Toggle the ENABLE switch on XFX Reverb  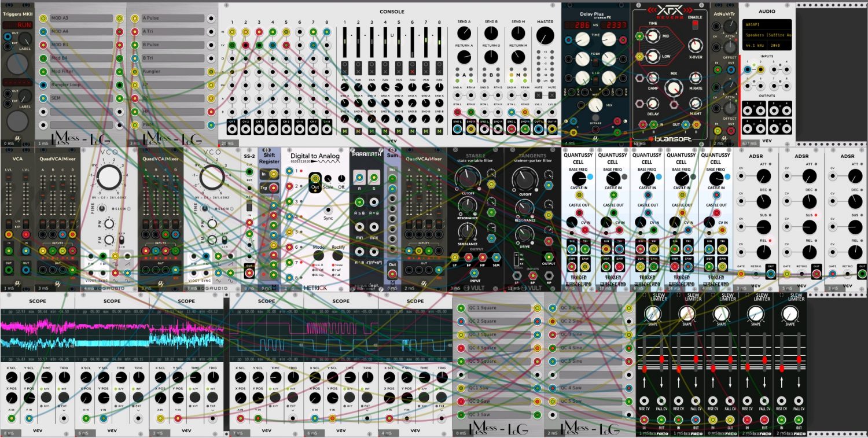695,25
